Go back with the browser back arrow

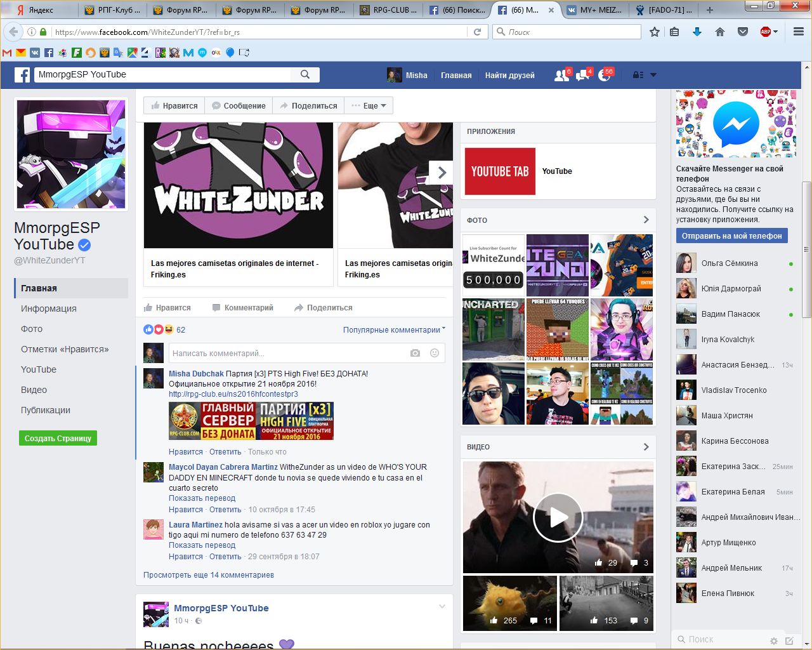[13, 32]
